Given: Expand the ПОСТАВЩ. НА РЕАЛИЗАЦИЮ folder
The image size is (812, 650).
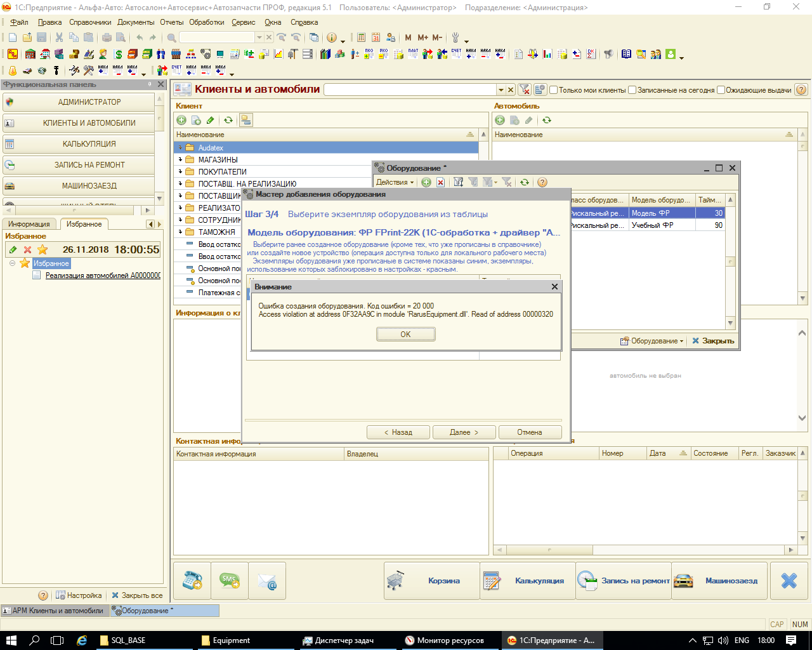Looking at the screenshot, I should [180, 183].
